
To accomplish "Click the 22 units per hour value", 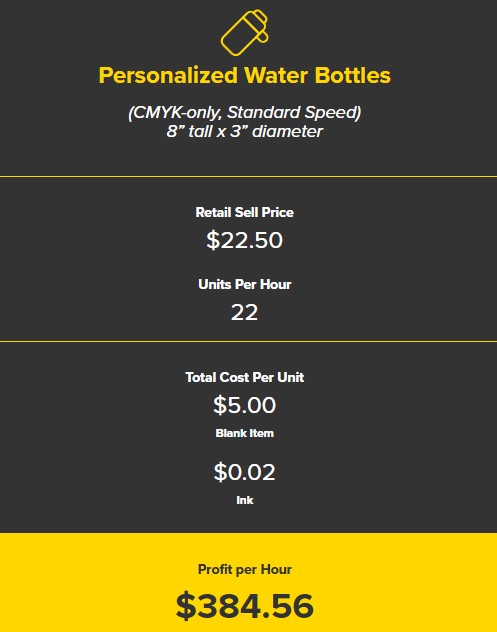I will tap(245, 312).
